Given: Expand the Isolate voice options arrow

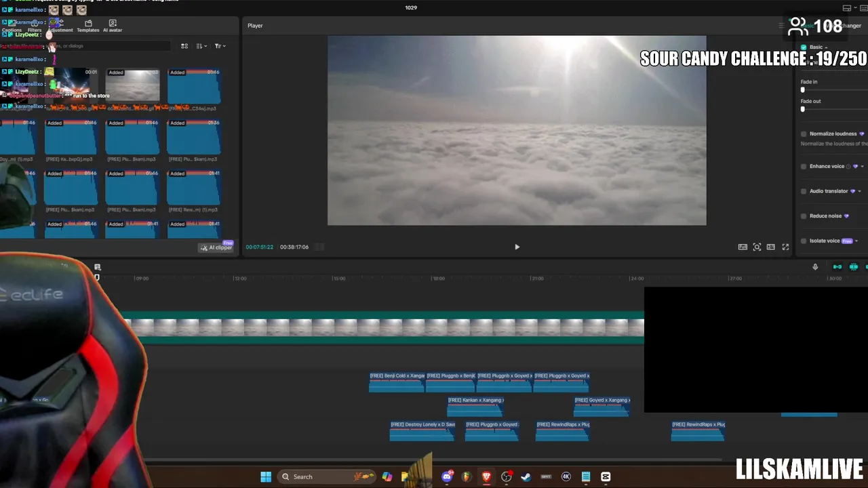Looking at the screenshot, I should pyautogui.click(x=856, y=241).
